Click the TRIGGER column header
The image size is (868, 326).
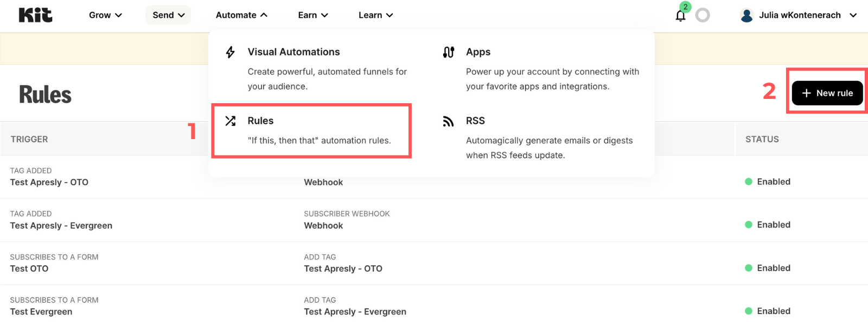(29, 139)
